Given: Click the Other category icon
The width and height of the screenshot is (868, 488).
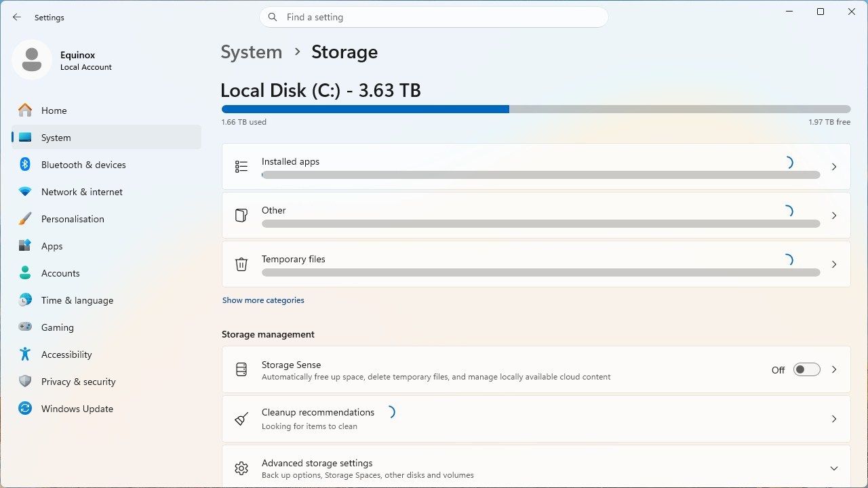Looking at the screenshot, I should coord(241,216).
